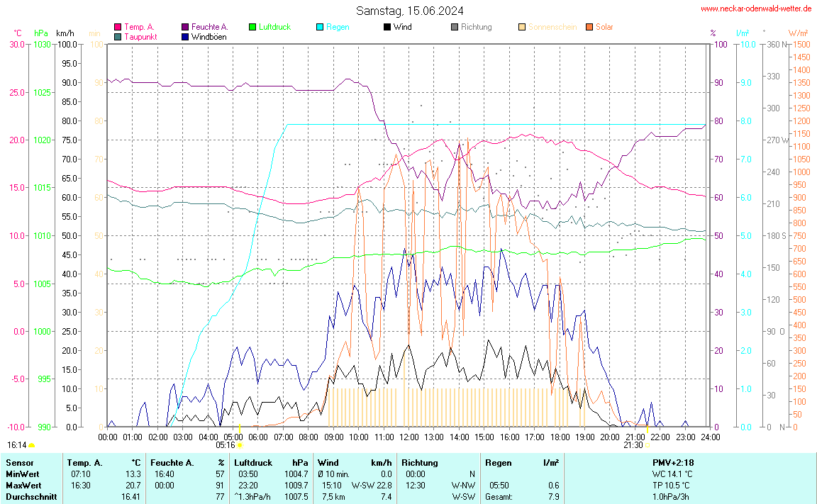Image resolution: width=817 pixels, height=504 pixels.
Task: Click the PMV+2:18 header in table
Action: tap(672, 462)
